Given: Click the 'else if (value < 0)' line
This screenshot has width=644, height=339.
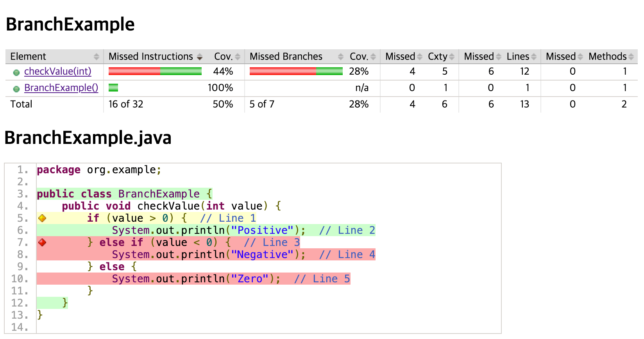Looking at the screenshot, I should tap(168, 242).
